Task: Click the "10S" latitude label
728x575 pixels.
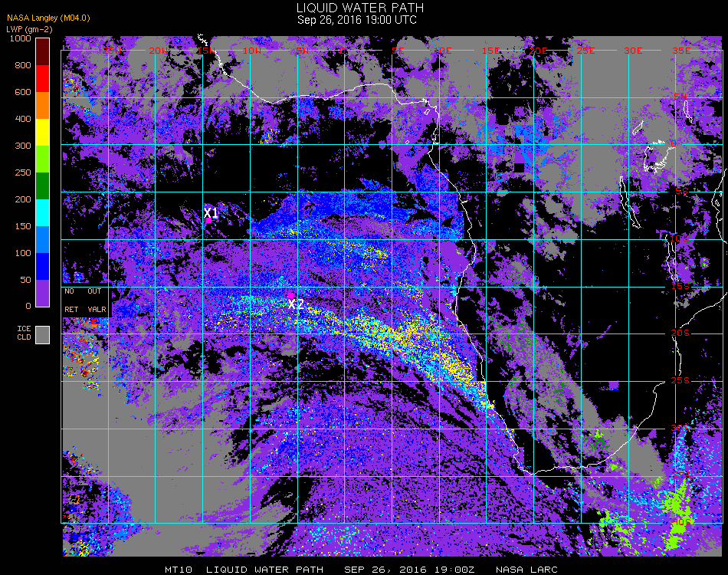Action: click(x=679, y=238)
